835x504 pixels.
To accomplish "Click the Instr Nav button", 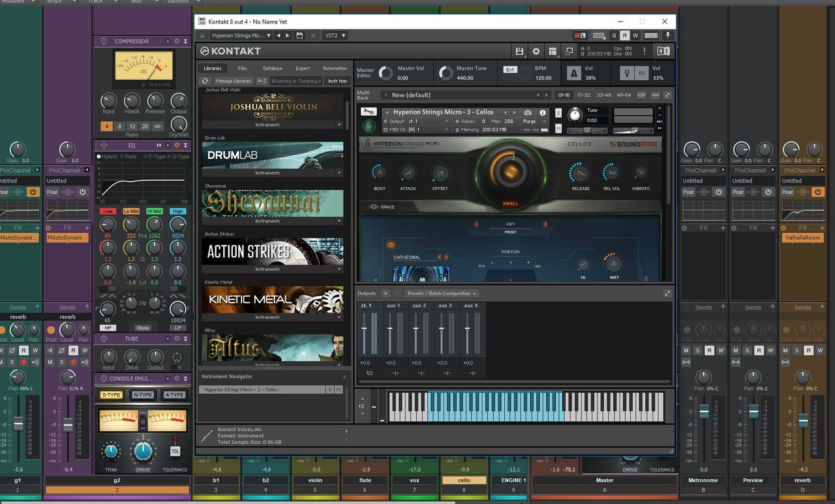I will (337, 81).
